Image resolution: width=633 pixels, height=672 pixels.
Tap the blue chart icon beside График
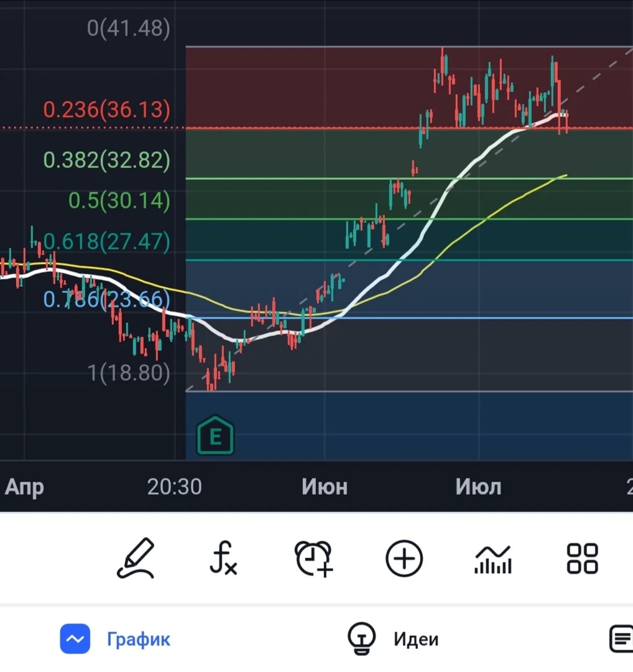pos(75,638)
